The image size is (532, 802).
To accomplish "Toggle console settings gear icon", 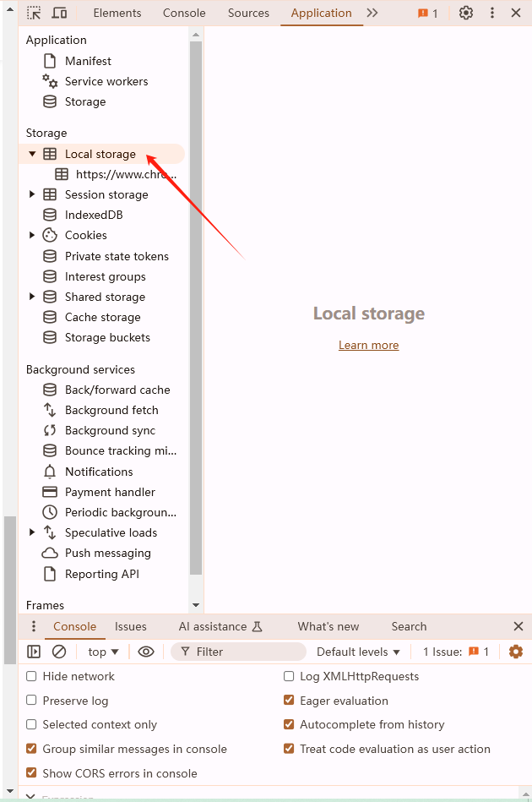I will (516, 652).
